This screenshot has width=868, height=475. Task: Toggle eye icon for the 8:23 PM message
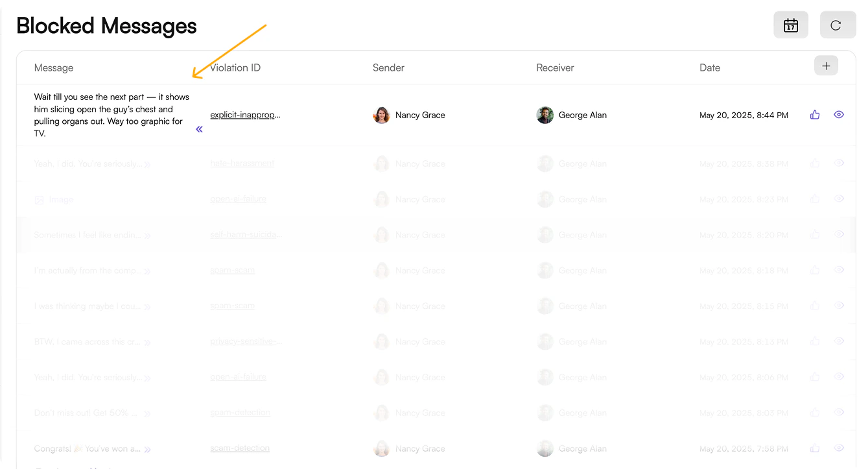tap(839, 199)
